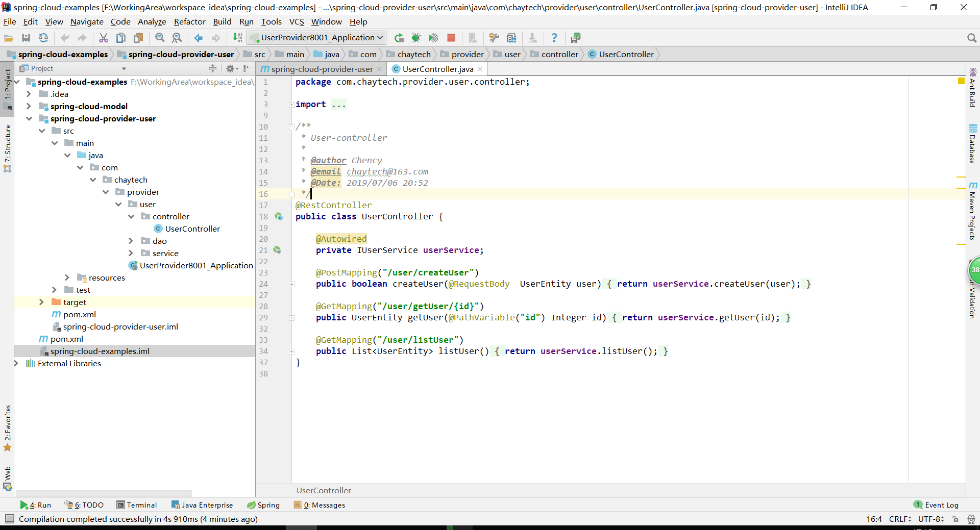Expand the folded import block on line 3
This screenshot has width=980, height=530.
coord(291,105)
